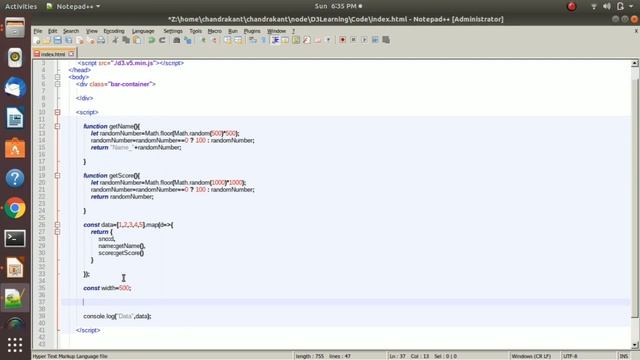Collapse the bar-container div fold marker
The height and width of the screenshot is (360, 640).
[58, 84]
